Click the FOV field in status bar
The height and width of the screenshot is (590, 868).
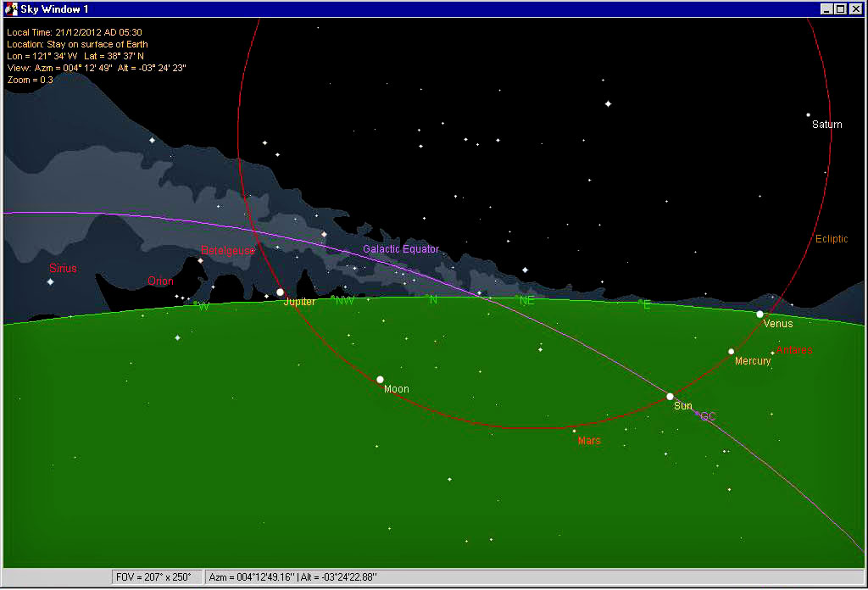[159, 577]
